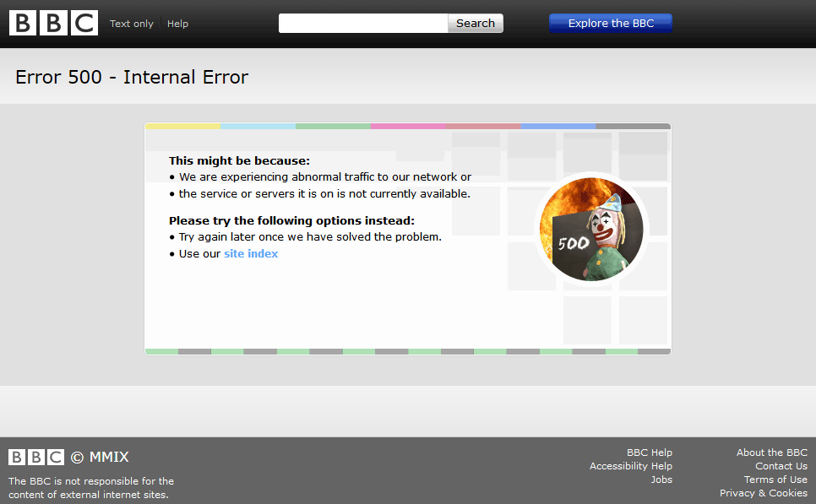The width and height of the screenshot is (816, 504).
Task: Click the 'This might be because:' heading
Action: pos(239,160)
